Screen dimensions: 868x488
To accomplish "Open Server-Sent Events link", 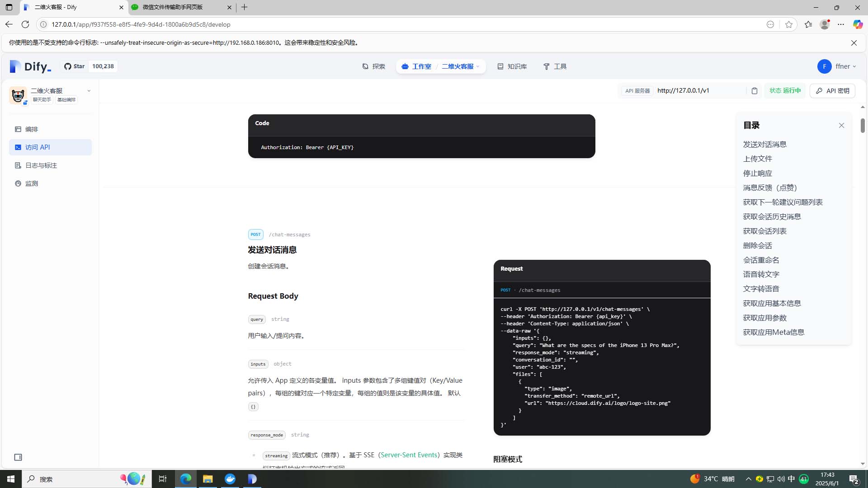I will 409,455.
